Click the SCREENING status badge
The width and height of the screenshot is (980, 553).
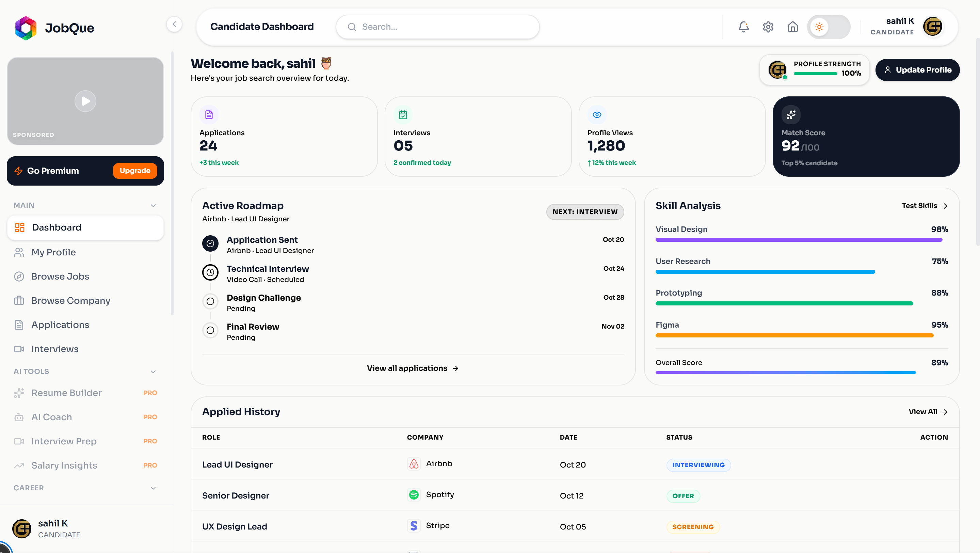pos(693,527)
